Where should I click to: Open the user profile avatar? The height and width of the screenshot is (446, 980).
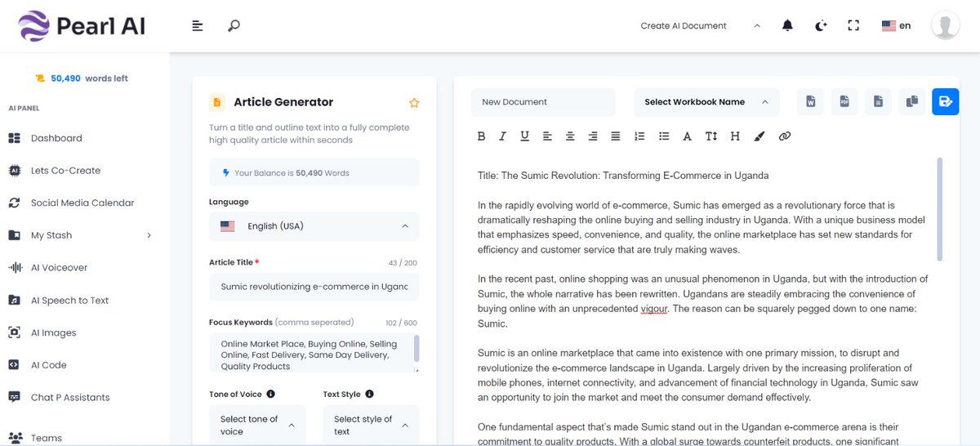click(x=946, y=26)
